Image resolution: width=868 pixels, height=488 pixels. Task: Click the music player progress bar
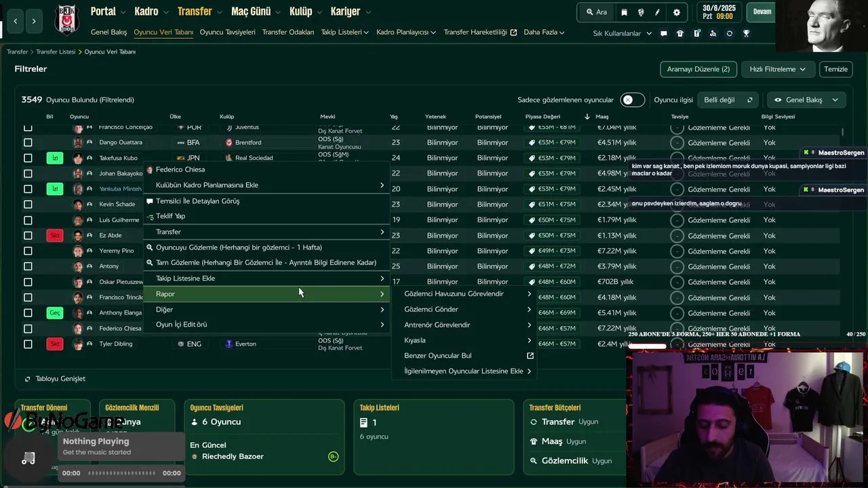tap(121, 473)
